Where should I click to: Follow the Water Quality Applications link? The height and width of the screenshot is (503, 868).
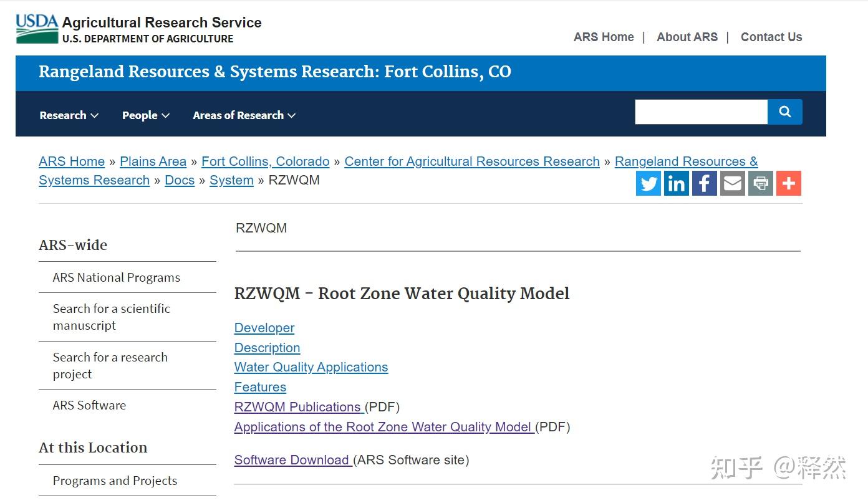point(311,367)
